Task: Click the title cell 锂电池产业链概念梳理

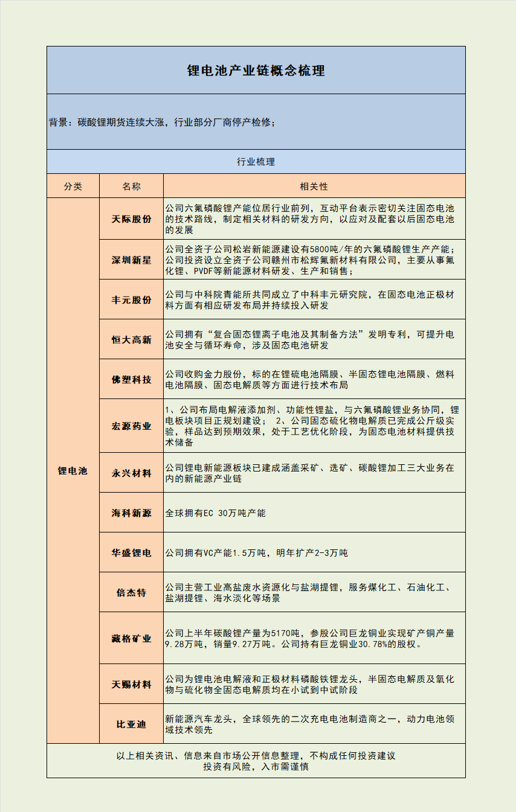Action: [x=256, y=71]
